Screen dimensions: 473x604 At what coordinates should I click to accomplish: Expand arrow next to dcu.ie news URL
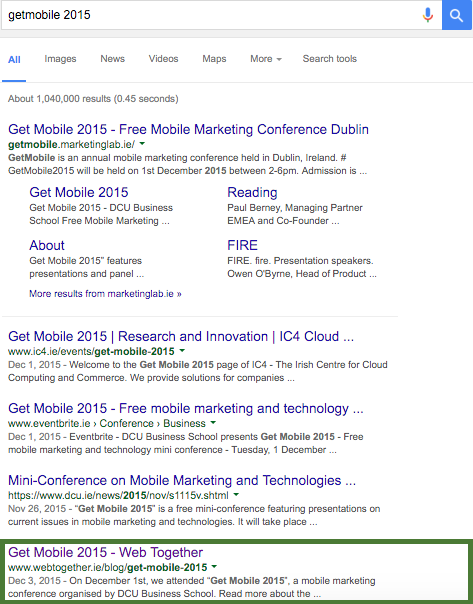click(236, 495)
